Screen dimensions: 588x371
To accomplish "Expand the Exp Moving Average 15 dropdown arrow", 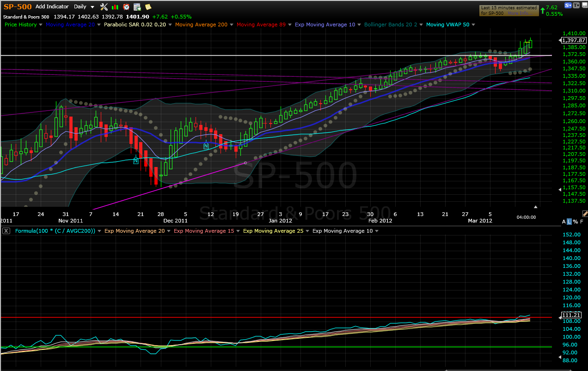I will coord(238,231).
